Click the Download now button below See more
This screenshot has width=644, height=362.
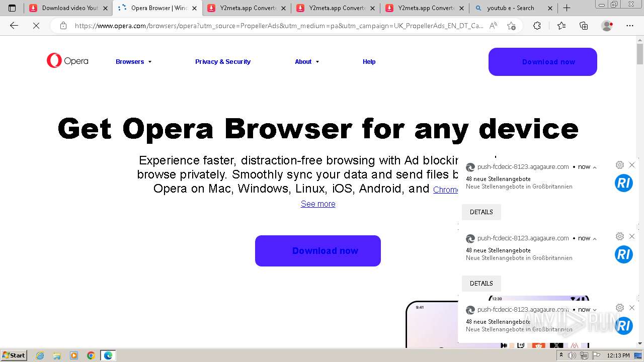[x=318, y=251]
